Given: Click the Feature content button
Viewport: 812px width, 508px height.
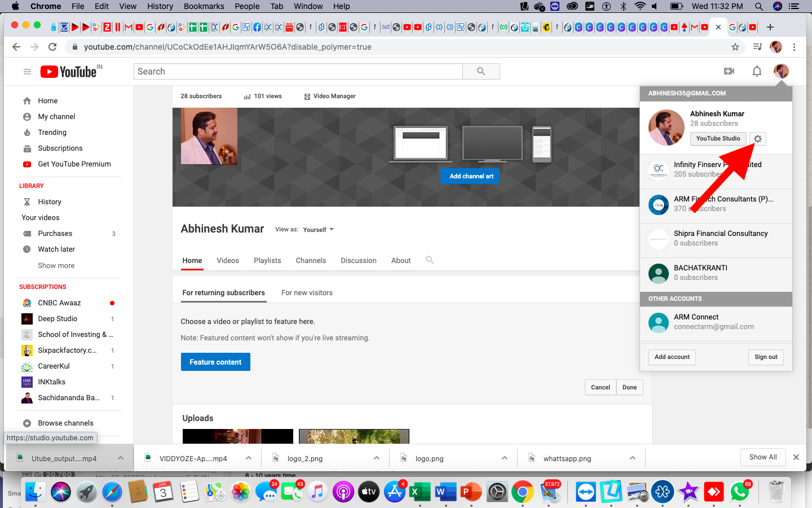Looking at the screenshot, I should [215, 362].
